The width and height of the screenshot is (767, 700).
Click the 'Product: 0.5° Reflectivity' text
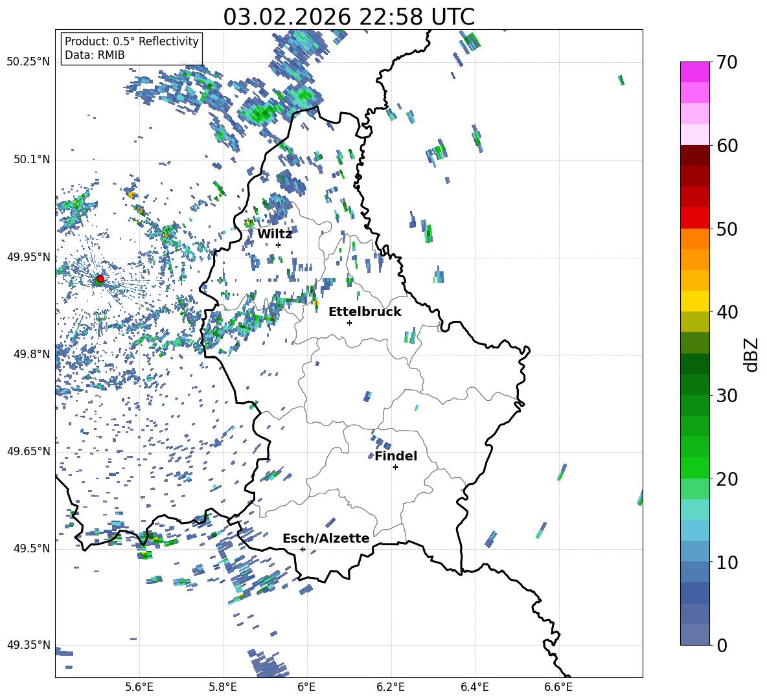pos(132,41)
